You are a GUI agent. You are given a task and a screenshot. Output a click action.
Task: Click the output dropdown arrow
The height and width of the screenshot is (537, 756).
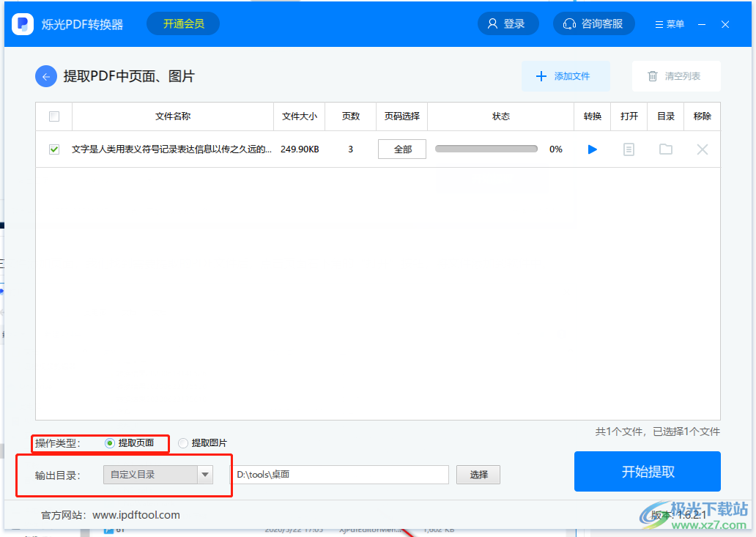tap(205, 475)
